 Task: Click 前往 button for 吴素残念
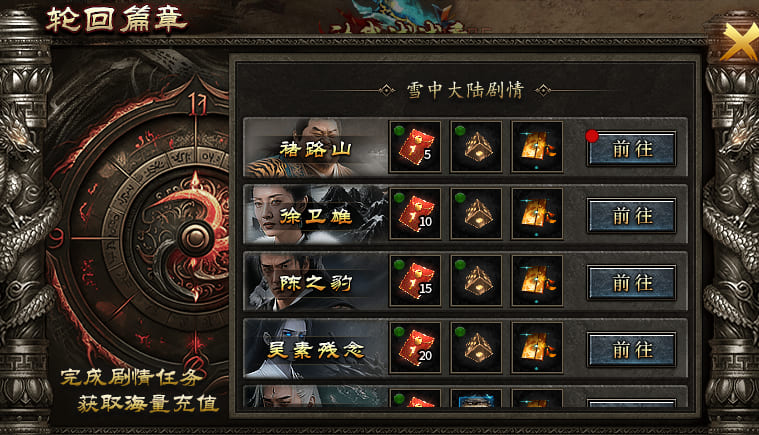point(631,349)
